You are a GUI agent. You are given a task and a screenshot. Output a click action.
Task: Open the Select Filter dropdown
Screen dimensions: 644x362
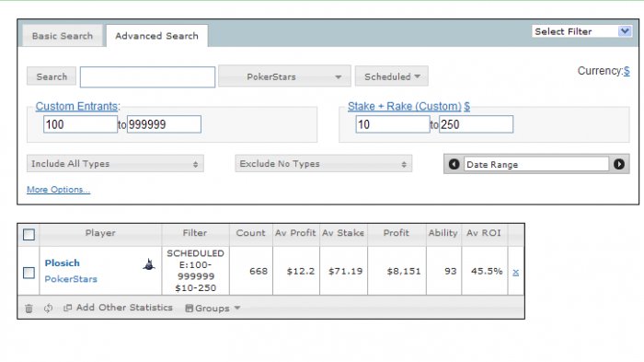[x=582, y=31]
